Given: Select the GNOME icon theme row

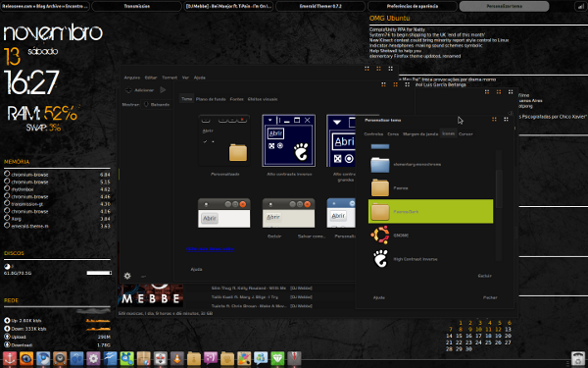Looking at the screenshot, I should [430, 236].
